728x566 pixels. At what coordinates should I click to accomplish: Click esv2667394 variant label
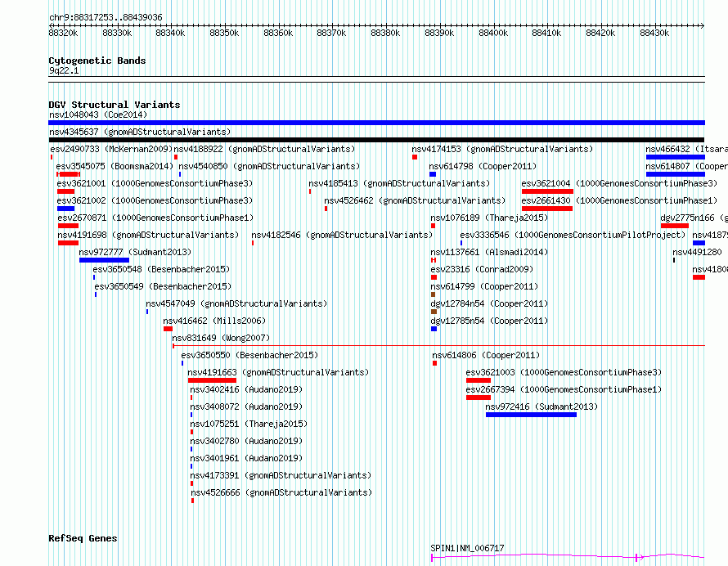(564, 389)
